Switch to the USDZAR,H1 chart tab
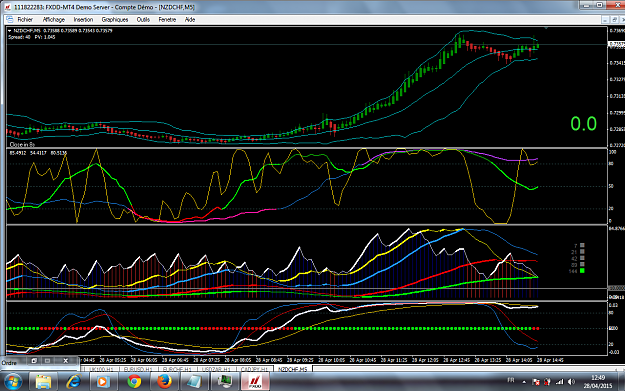Screen dimensions: 625x391 [x=216, y=369]
